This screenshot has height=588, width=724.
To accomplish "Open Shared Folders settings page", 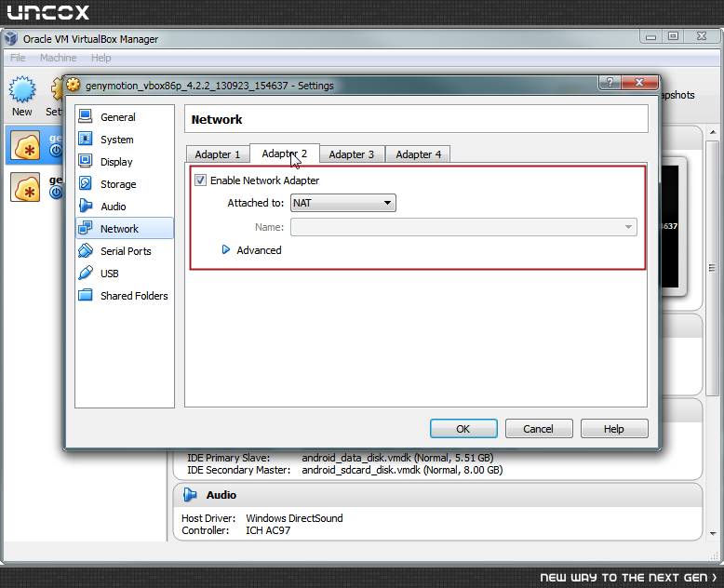I will [124, 295].
